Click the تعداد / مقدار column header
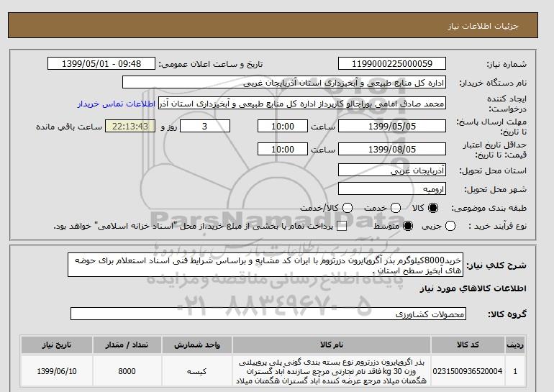The width and height of the screenshot is (554, 392). click(x=127, y=345)
